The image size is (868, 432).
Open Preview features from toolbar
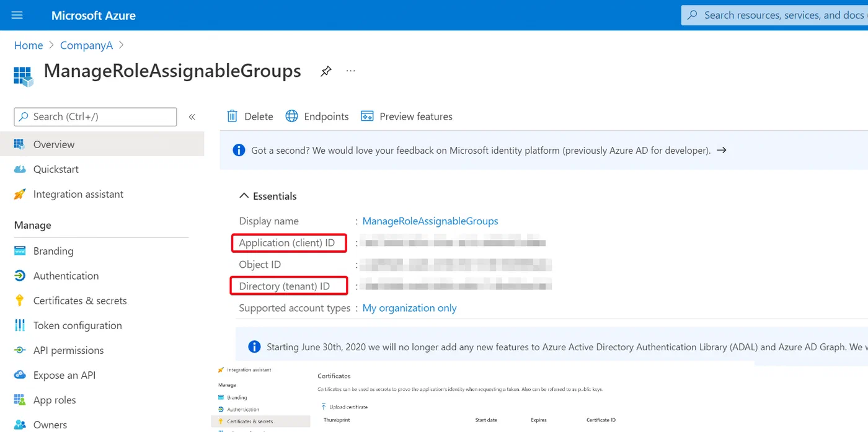(407, 117)
